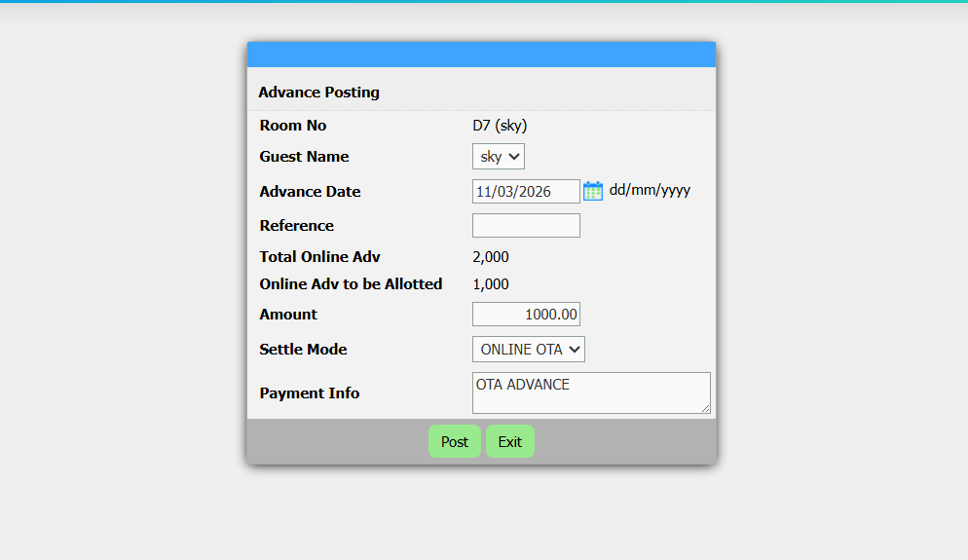The height and width of the screenshot is (560, 968).
Task: Click the Guest Name label
Action: pyautogui.click(x=304, y=157)
